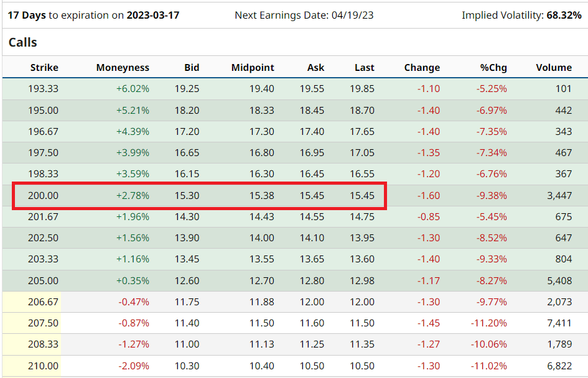This screenshot has height=378, width=588.
Task: Select the -11.20% change cell
Action: coord(489,323)
